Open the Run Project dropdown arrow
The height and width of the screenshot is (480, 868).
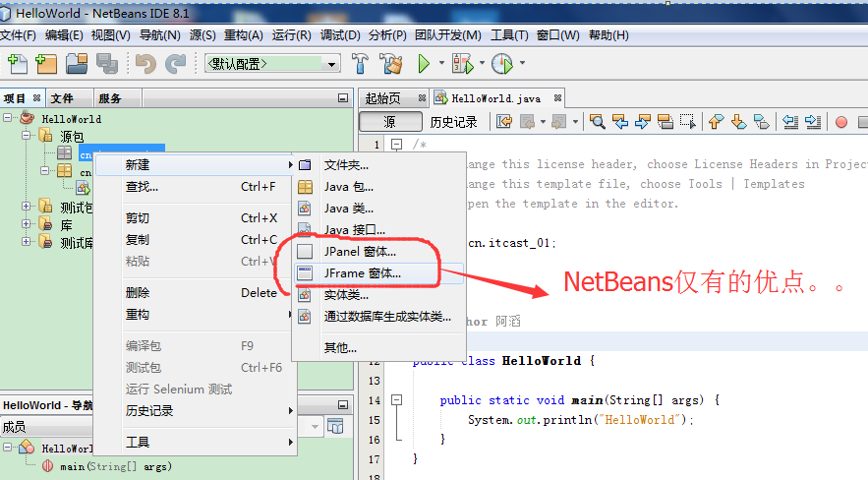click(x=441, y=63)
